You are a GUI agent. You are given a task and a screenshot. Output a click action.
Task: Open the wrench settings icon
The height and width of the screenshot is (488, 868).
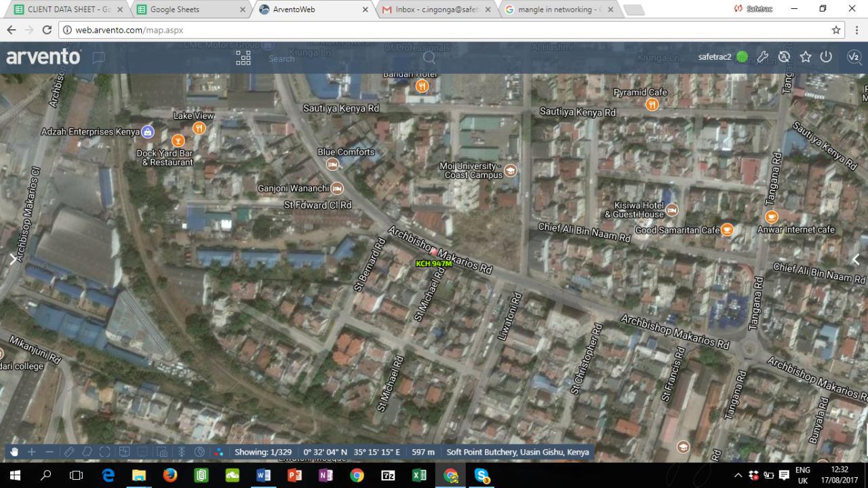(x=763, y=57)
